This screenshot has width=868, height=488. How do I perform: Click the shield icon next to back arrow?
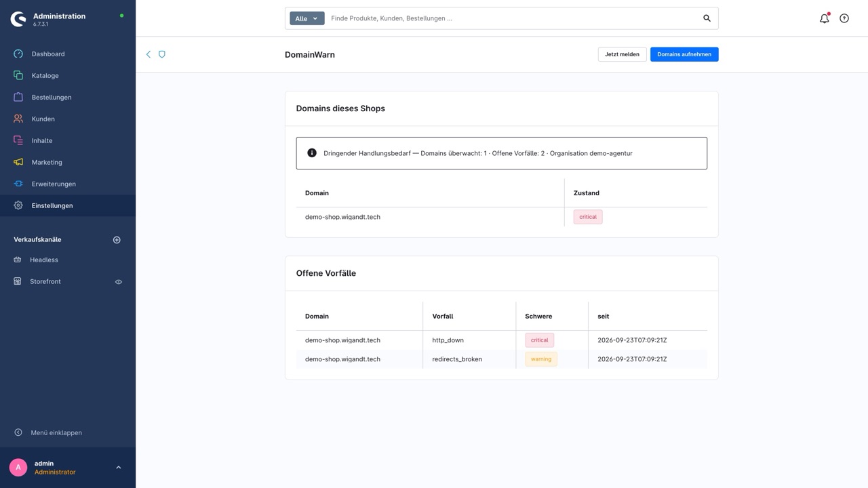pyautogui.click(x=162, y=54)
